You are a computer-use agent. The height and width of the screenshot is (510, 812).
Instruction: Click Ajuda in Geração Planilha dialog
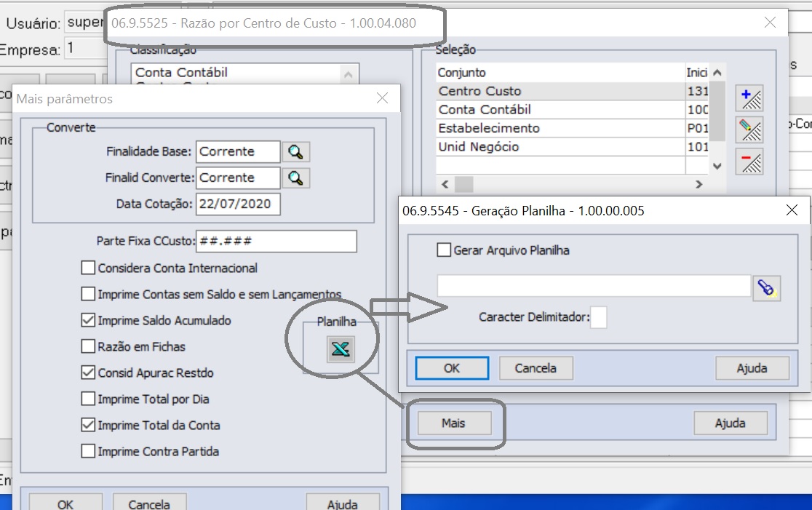(752, 368)
